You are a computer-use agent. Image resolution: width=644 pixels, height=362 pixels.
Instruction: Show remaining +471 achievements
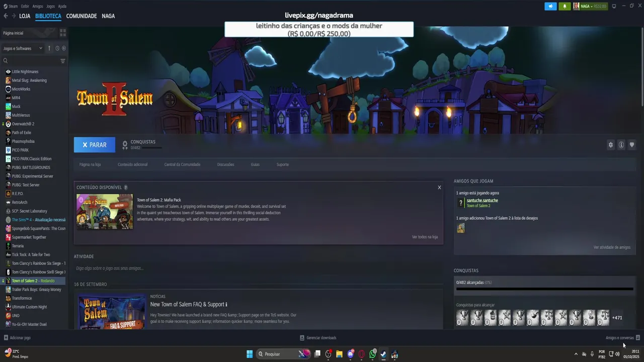(x=617, y=318)
